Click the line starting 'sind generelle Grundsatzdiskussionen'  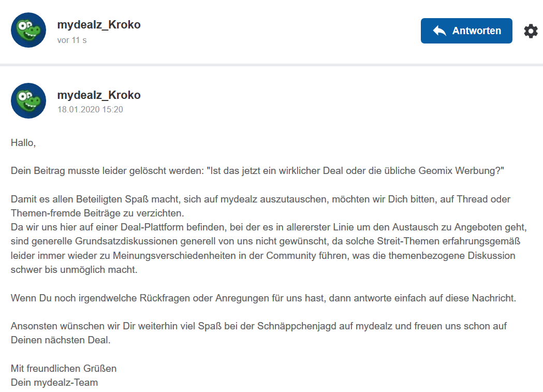(266, 241)
